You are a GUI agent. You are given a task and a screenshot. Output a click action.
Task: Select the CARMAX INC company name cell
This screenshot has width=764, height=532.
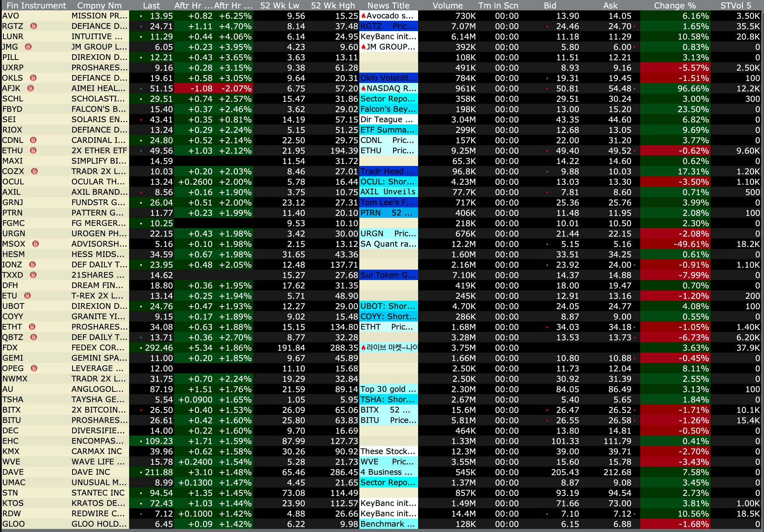[x=96, y=451]
